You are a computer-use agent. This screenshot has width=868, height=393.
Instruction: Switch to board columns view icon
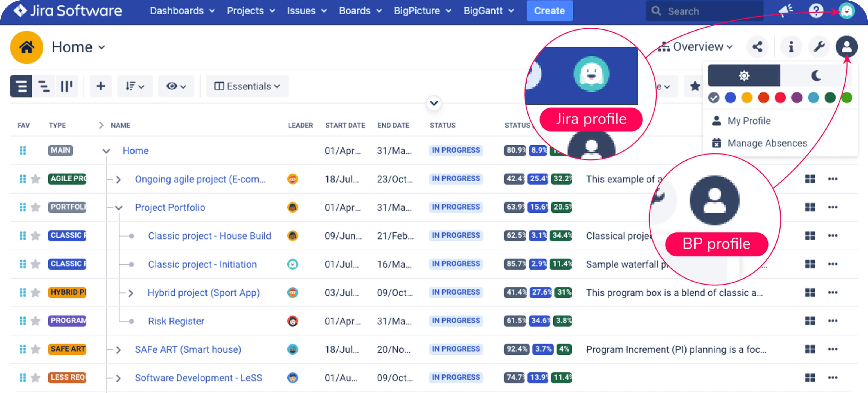coord(66,86)
